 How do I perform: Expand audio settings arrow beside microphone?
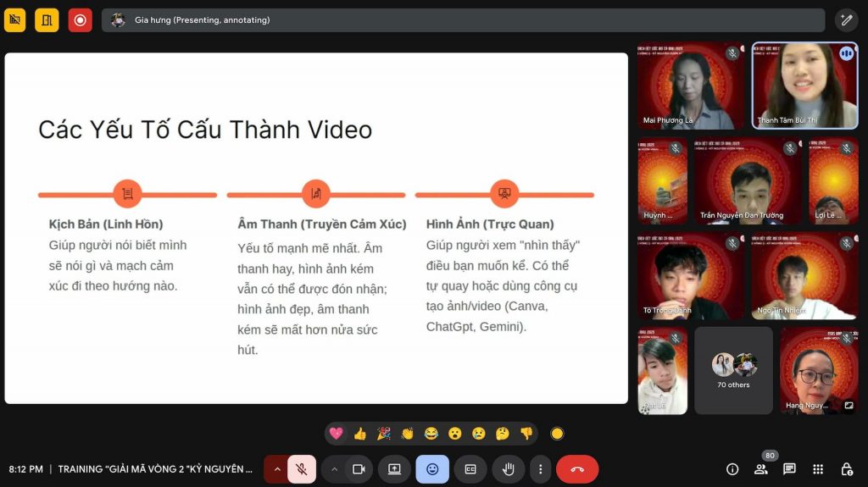pyautogui.click(x=276, y=469)
